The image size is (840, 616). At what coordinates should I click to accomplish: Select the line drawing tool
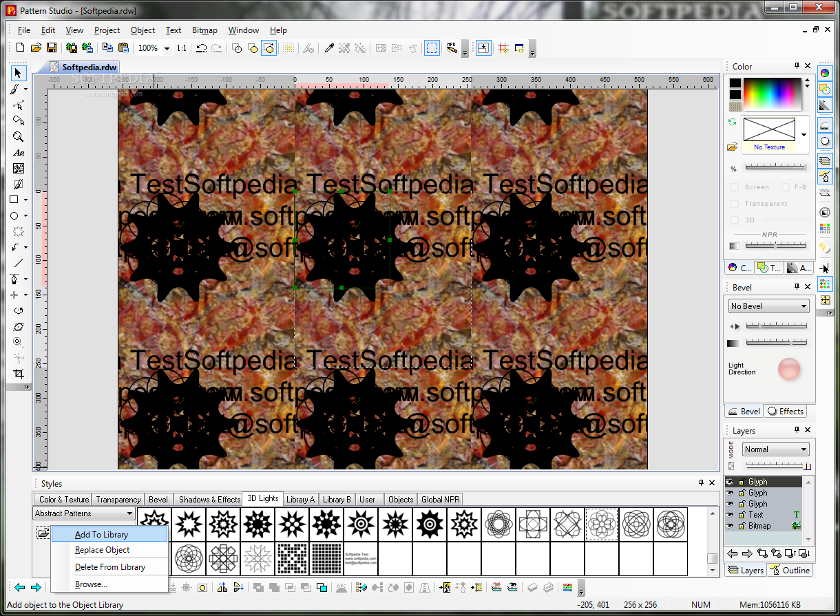(19, 263)
